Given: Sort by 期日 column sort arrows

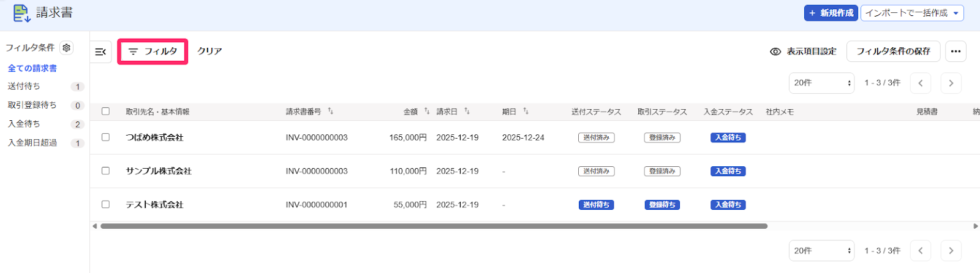Looking at the screenshot, I should point(526,111).
